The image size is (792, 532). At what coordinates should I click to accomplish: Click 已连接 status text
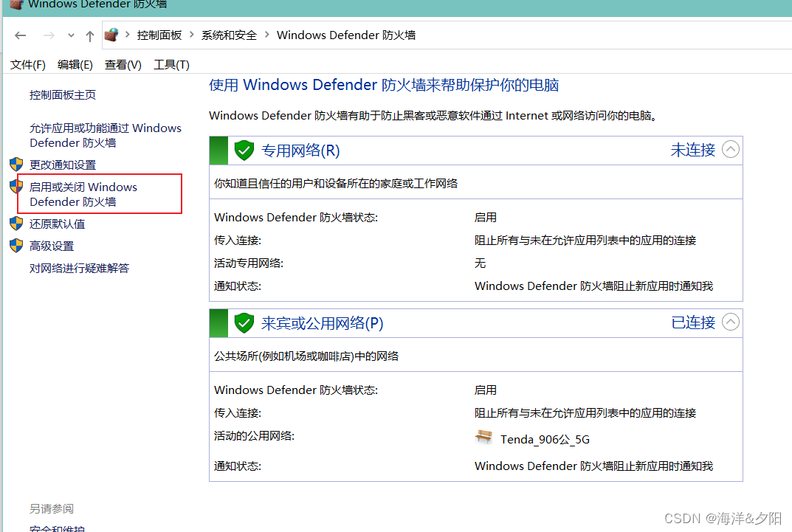692,322
